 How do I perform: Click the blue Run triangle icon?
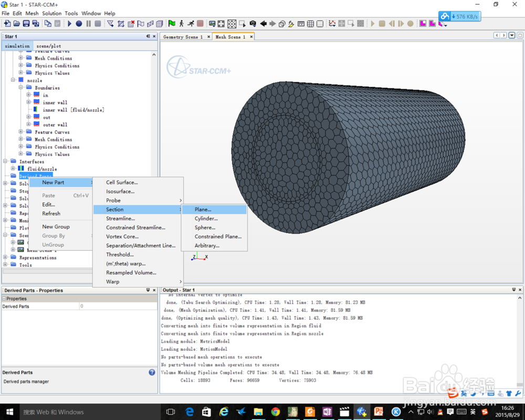pyautogui.click(x=70, y=24)
